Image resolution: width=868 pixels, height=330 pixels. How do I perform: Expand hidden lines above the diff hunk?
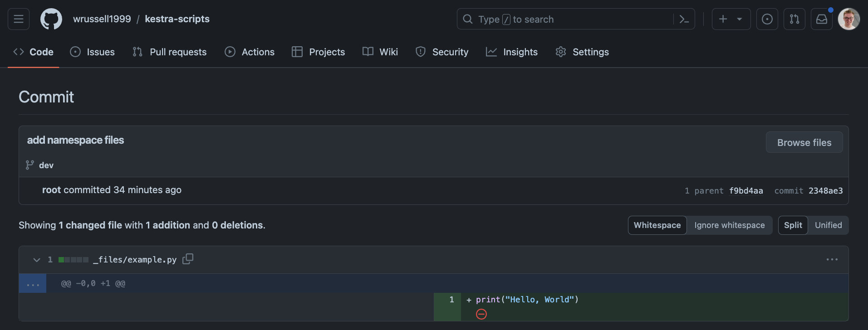coord(33,284)
